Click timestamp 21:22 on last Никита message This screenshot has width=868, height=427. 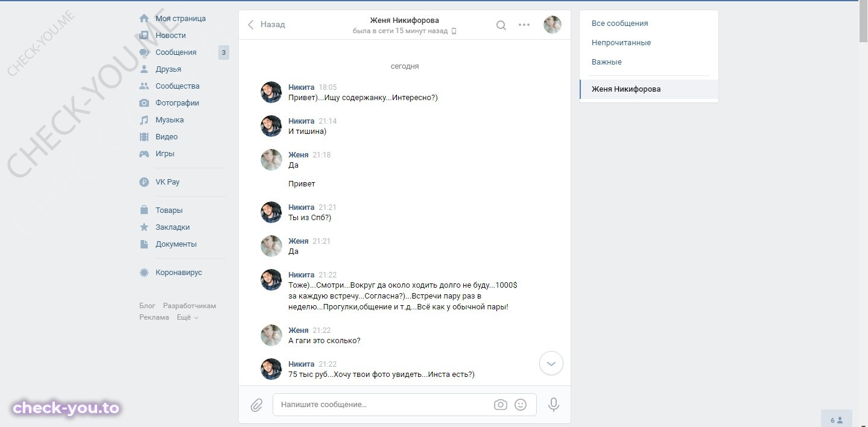point(328,364)
